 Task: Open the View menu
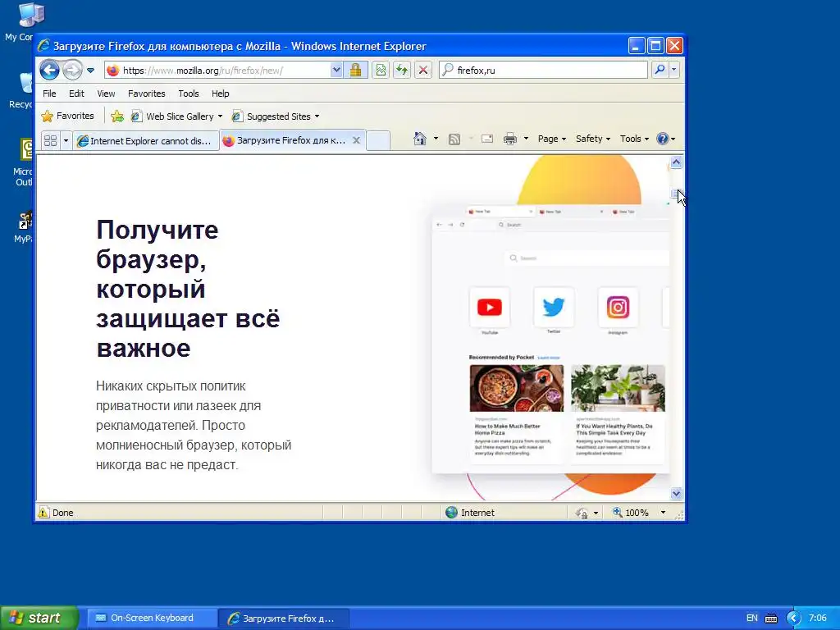pyautogui.click(x=106, y=94)
